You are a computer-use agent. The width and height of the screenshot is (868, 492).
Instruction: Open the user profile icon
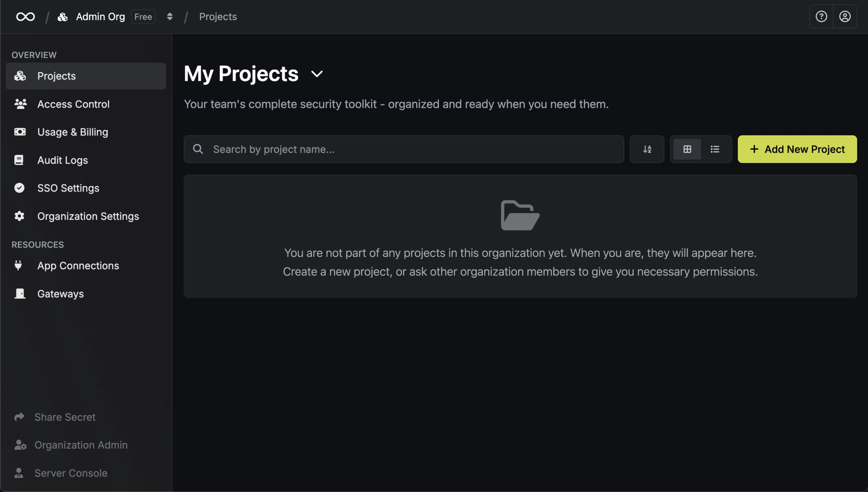(x=845, y=17)
